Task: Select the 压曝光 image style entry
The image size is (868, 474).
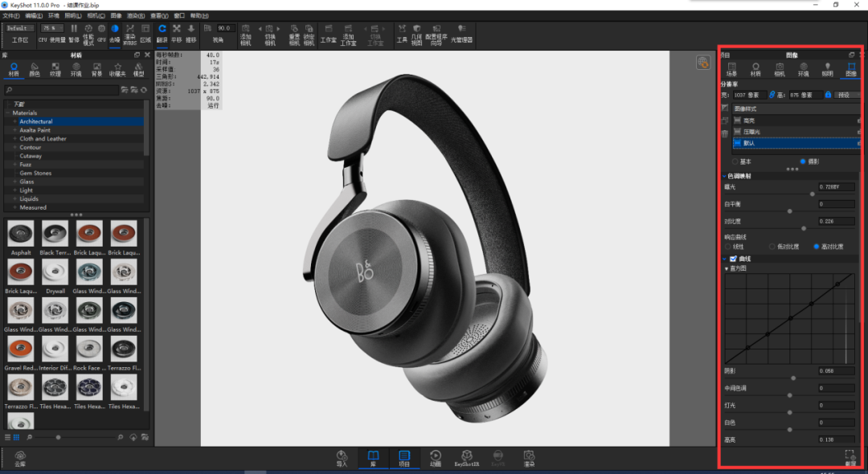Action: coord(796,132)
